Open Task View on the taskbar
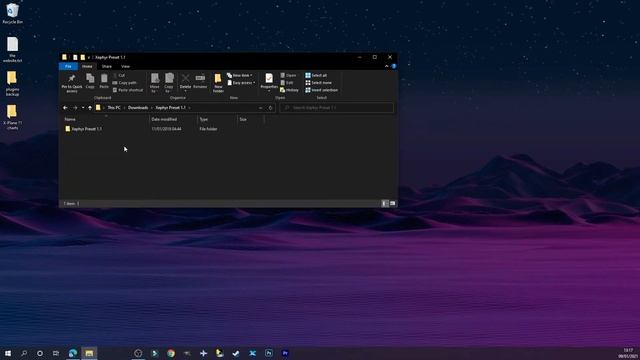640x360 pixels. tap(56, 353)
